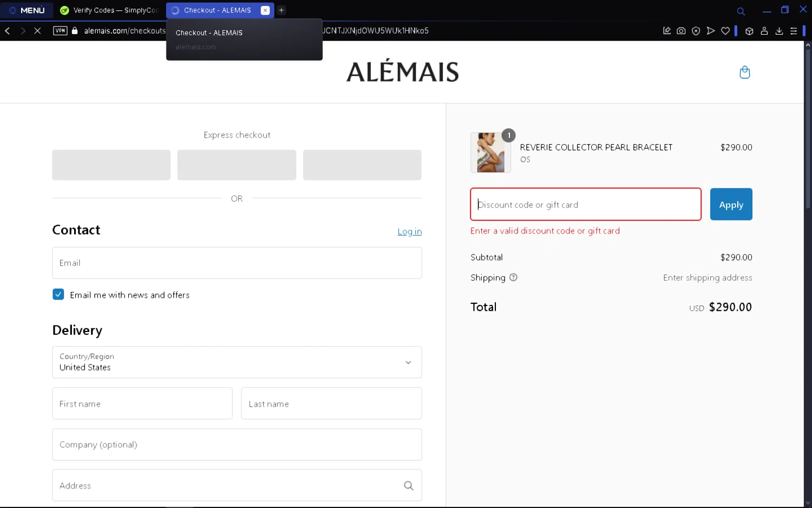Screen dimensions: 812x508
Task: Click the site security padlock icon
Action: click(x=75, y=31)
